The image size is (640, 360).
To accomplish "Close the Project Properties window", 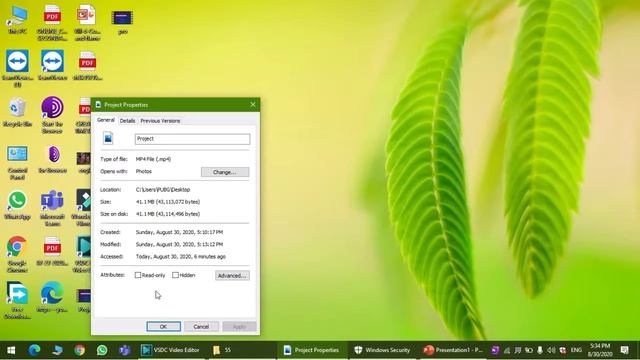I will [x=253, y=105].
